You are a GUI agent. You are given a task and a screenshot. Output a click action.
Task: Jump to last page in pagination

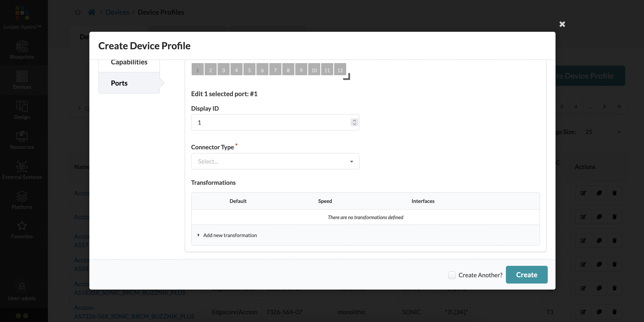coord(619,107)
